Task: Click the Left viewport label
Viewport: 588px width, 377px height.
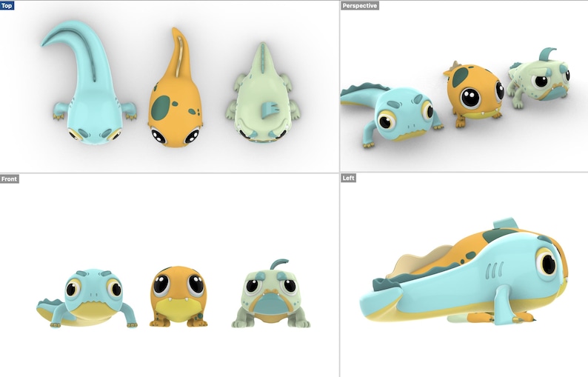Action: 348,178
